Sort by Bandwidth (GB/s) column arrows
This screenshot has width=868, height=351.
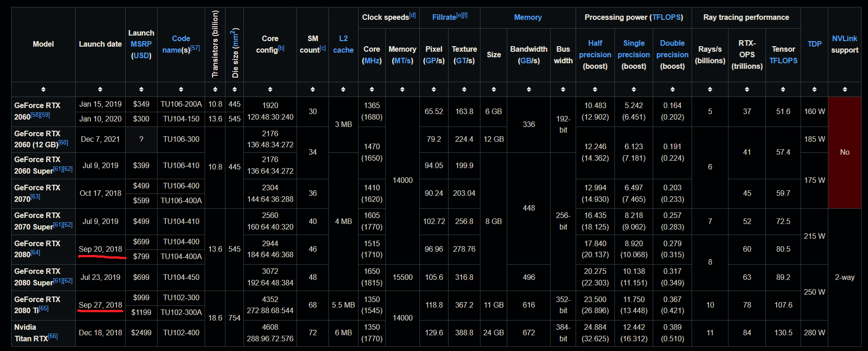point(529,89)
